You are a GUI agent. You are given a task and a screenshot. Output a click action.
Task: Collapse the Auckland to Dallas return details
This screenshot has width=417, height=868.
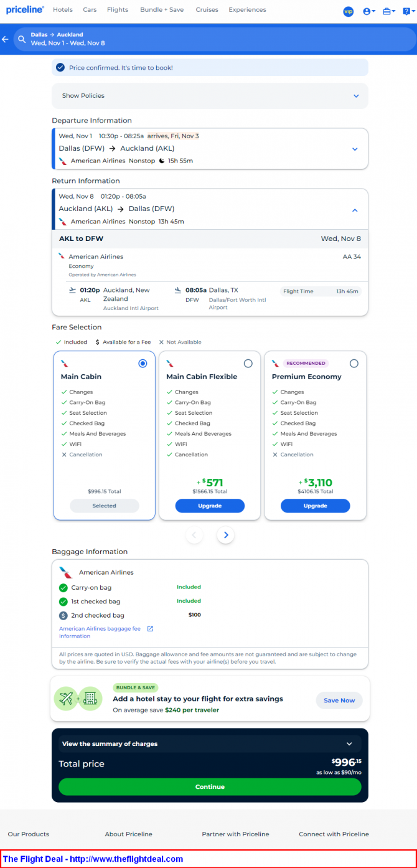[x=355, y=210]
